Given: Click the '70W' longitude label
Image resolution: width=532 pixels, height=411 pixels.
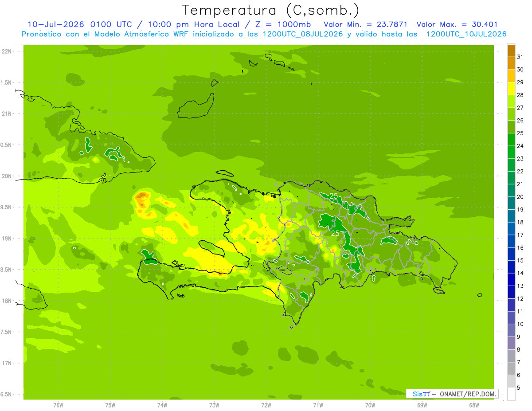Looking at the screenshot, I should [x=370, y=405].
